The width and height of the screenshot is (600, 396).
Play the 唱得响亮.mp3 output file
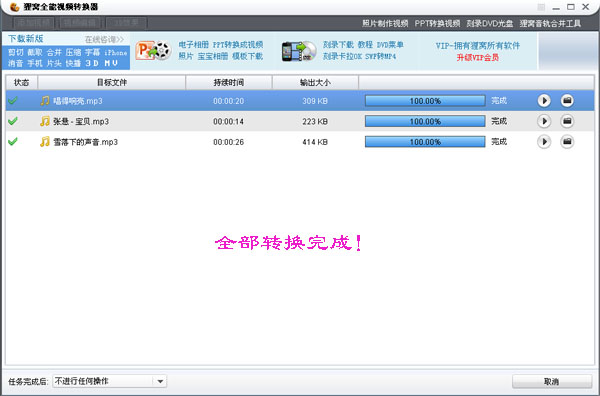point(544,101)
